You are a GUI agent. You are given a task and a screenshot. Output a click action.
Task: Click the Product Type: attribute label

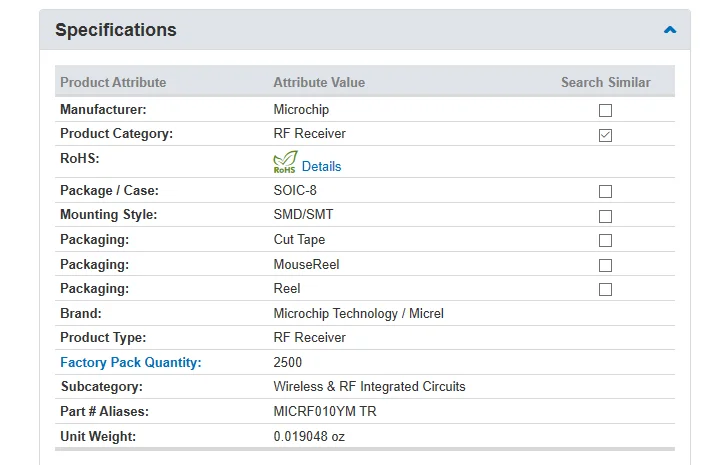click(103, 338)
